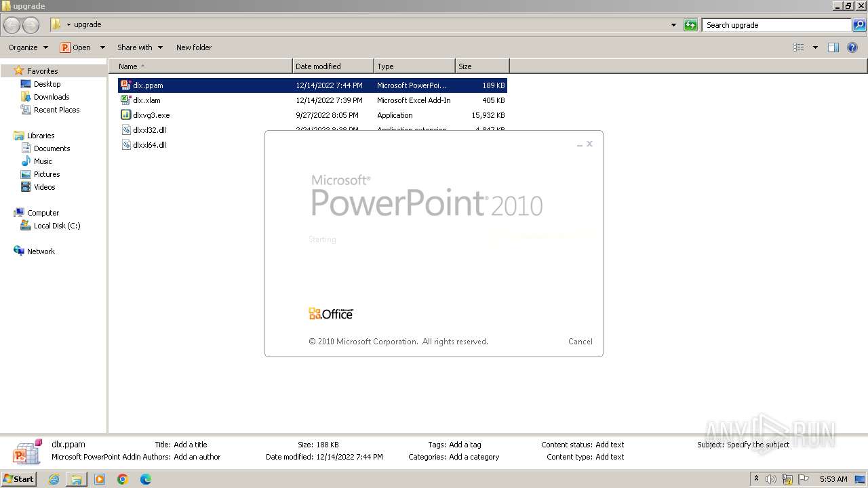Open the Help question mark icon
The image size is (868, 488).
click(x=853, y=47)
